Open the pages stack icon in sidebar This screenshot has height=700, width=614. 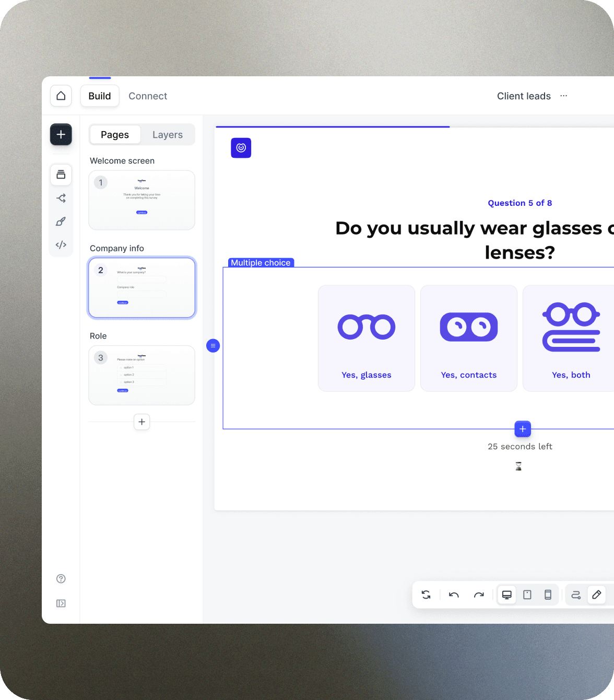click(x=61, y=174)
